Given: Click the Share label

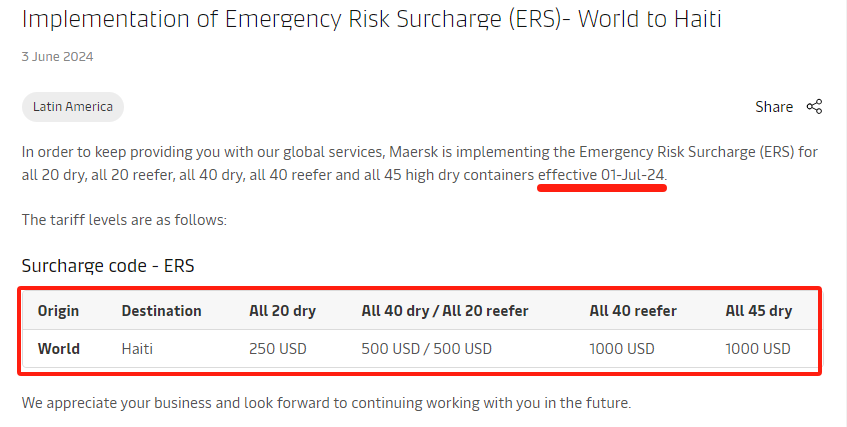Looking at the screenshot, I should (x=774, y=107).
